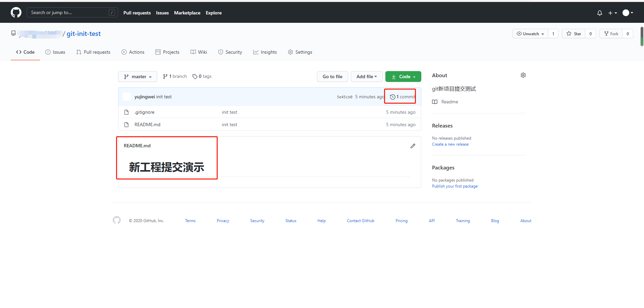Screen dimensions: 644x308
Task: Open Pull requests in the top navigation
Action: click(137, 13)
